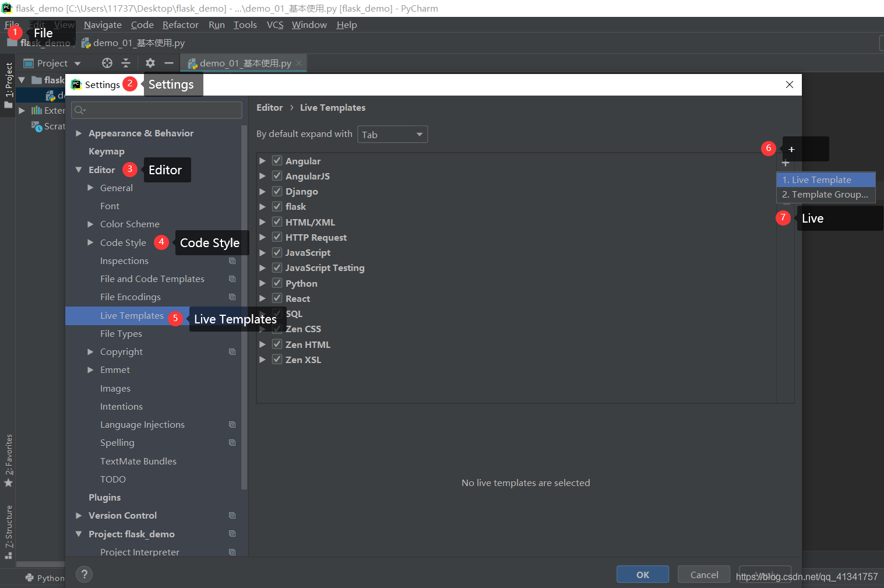884x588 pixels.
Task: Open Python console tool at bottom
Action: point(45,578)
